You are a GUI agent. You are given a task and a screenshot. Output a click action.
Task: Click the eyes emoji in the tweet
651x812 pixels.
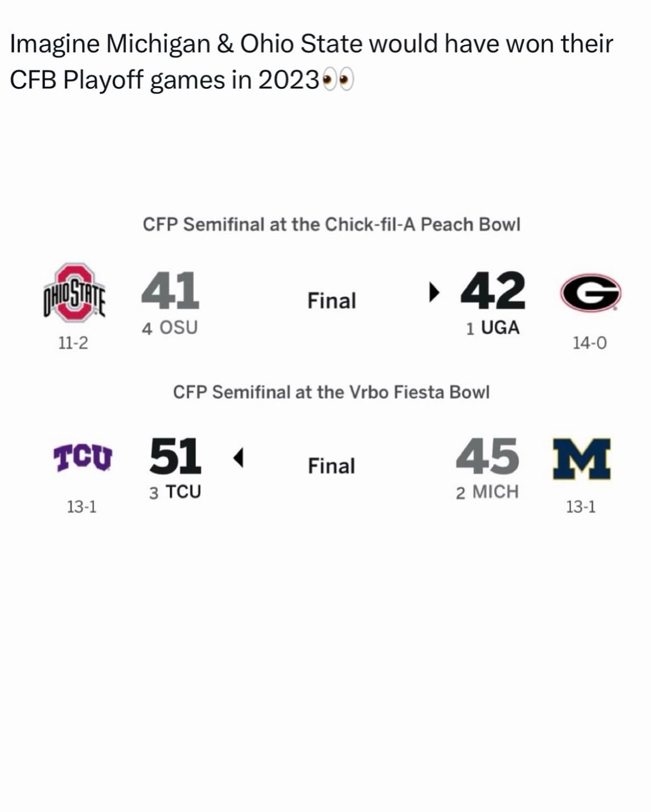(x=338, y=81)
